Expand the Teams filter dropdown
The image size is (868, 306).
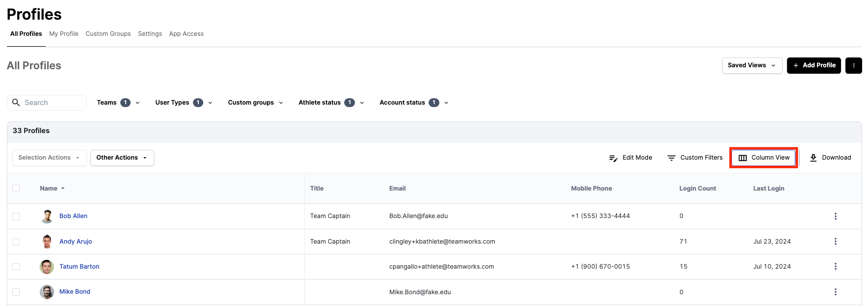(118, 103)
